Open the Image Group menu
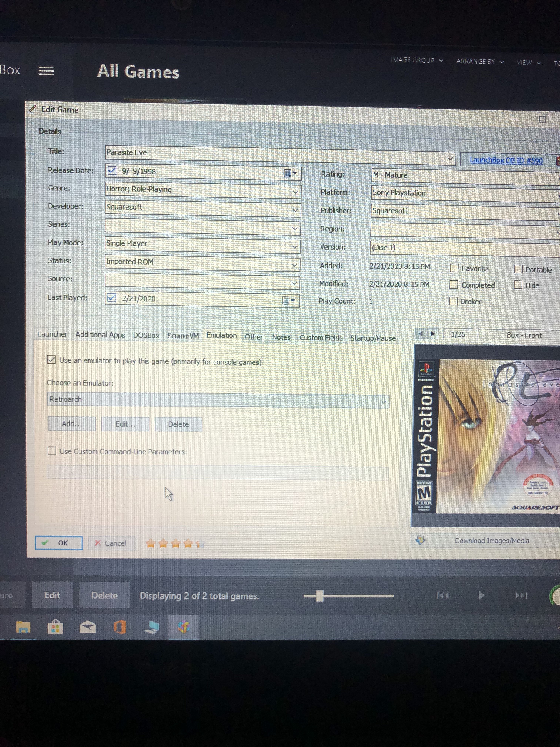The image size is (560, 747). click(x=417, y=60)
